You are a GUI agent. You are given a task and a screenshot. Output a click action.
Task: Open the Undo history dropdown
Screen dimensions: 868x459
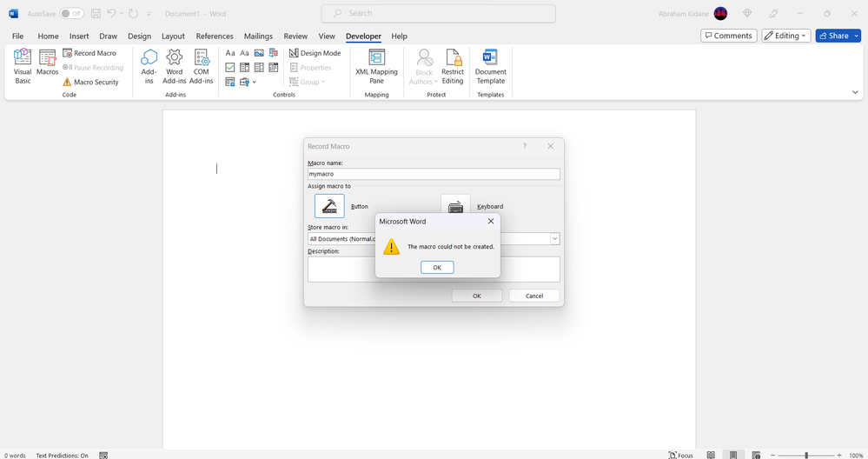point(122,13)
